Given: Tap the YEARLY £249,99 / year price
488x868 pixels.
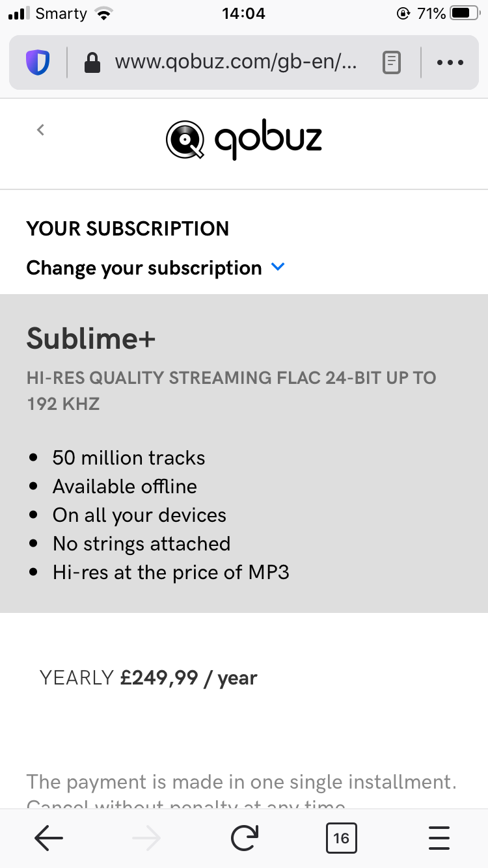Looking at the screenshot, I should [148, 678].
